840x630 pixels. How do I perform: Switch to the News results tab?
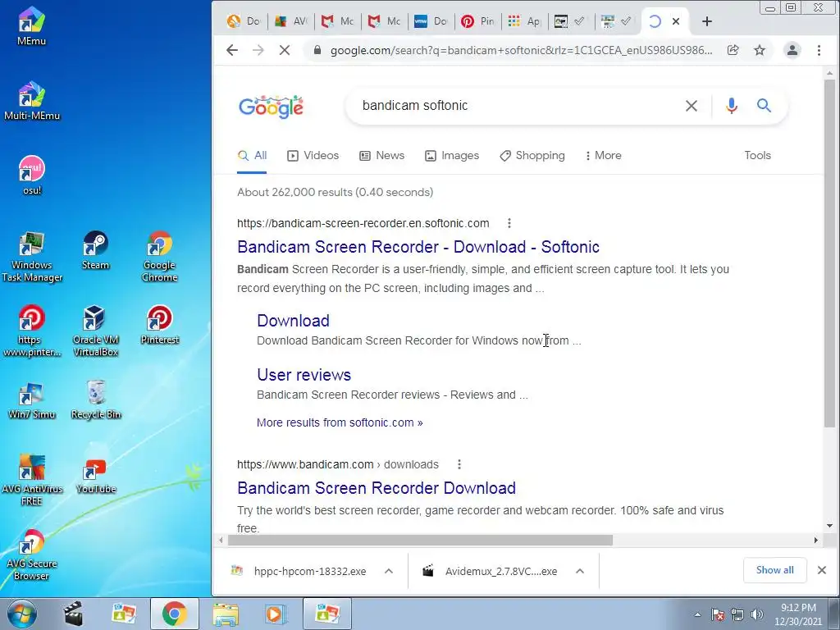381,155
